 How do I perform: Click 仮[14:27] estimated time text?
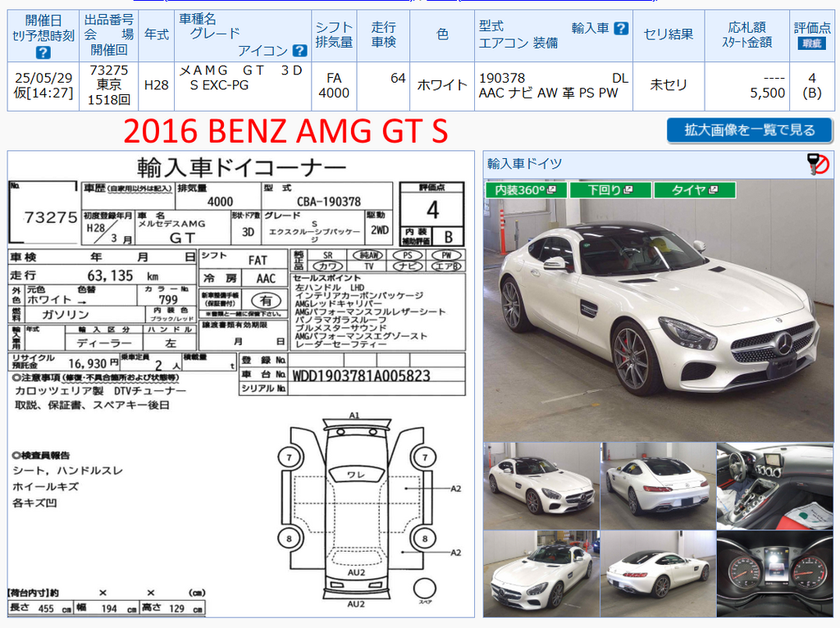pos(43,93)
